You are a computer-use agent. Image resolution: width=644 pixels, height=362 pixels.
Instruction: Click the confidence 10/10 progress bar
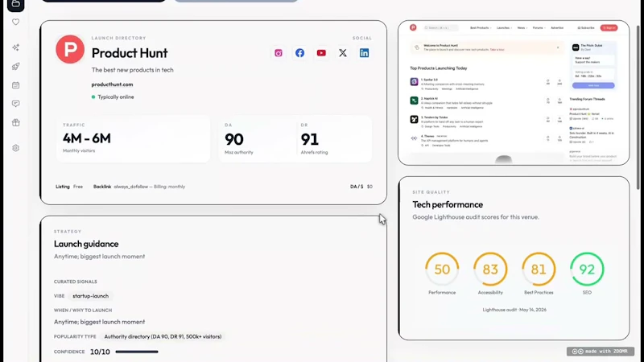click(x=137, y=352)
